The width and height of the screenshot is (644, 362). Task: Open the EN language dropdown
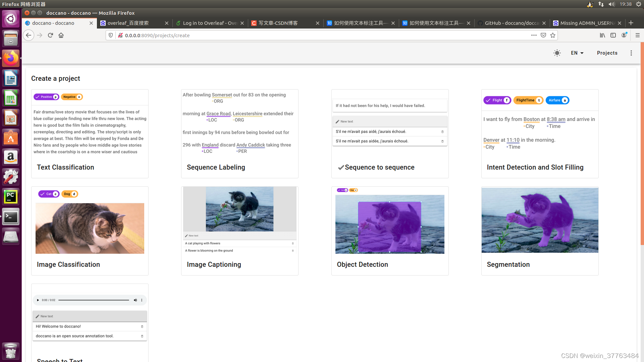pyautogui.click(x=577, y=53)
